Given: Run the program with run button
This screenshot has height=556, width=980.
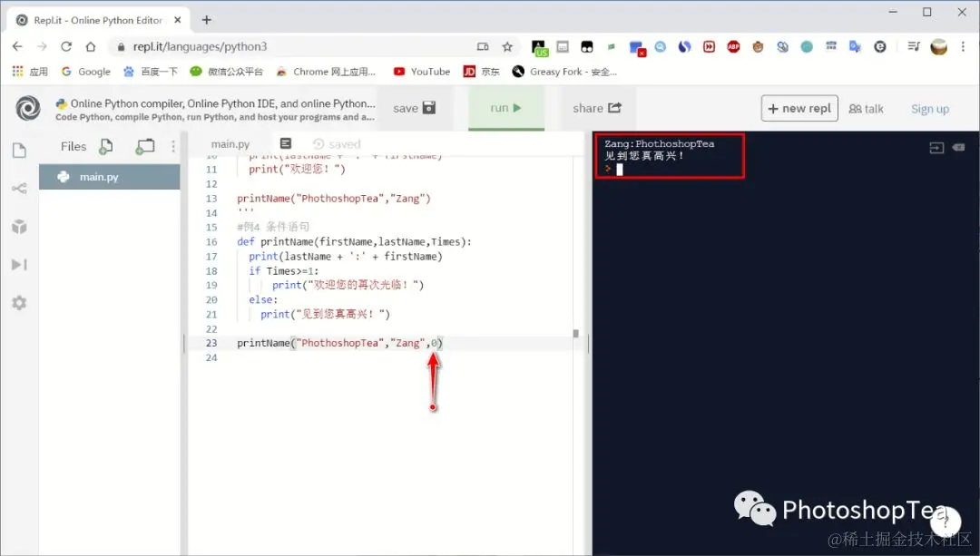Looking at the screenshot, I should tap(506, 108).
